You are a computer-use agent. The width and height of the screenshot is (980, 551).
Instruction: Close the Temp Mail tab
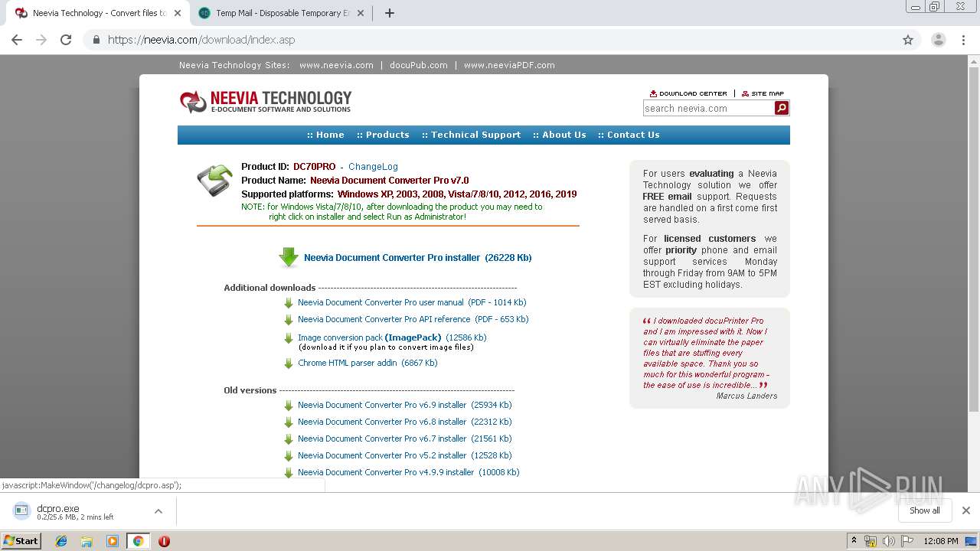[361, 13]
